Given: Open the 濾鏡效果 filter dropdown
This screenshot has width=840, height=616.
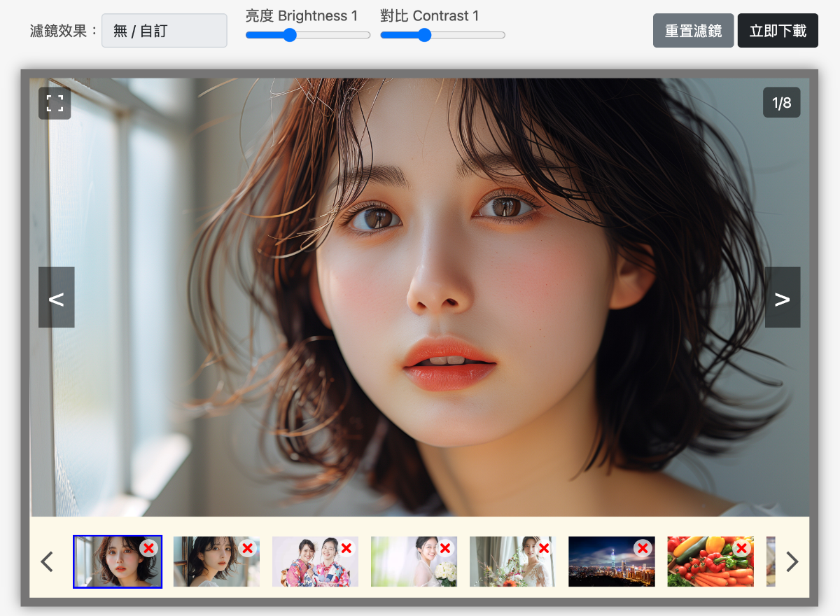Looking at the screenshot, I should pos(164,31).
